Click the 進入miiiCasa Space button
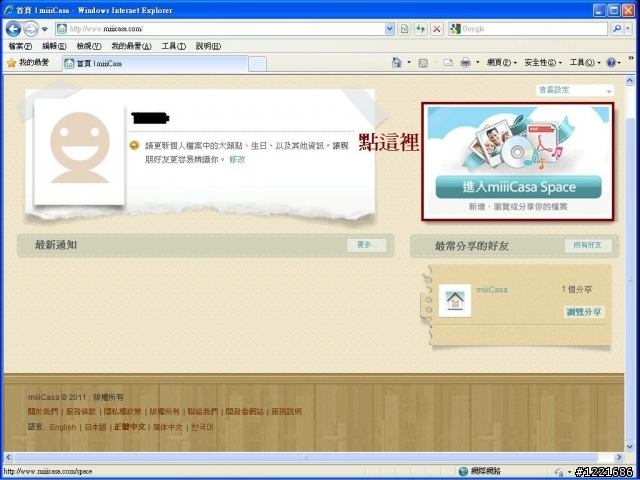Screen dimensions: 640x480 [x=518, y=187]
